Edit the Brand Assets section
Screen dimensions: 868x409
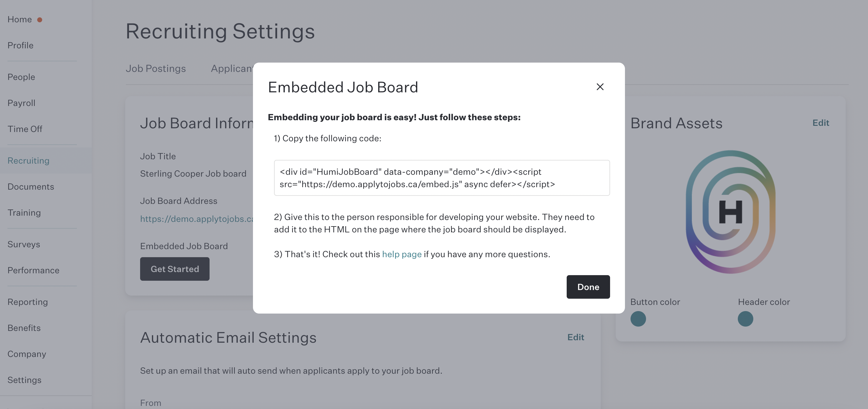821,123
